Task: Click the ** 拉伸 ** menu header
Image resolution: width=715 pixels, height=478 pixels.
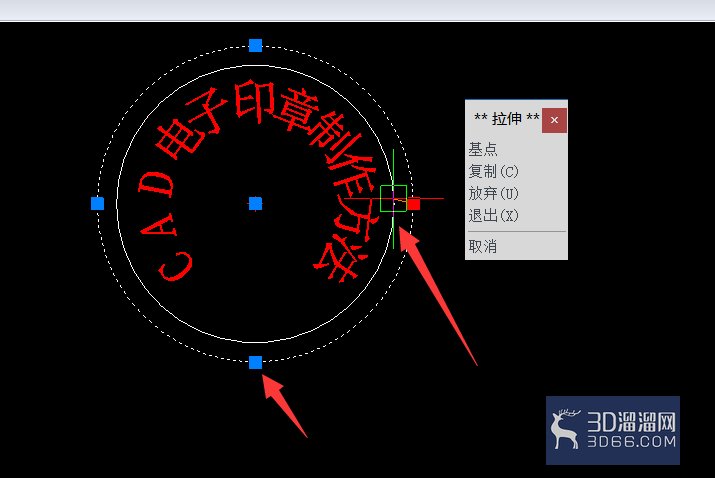Action: tap(507, 119)
